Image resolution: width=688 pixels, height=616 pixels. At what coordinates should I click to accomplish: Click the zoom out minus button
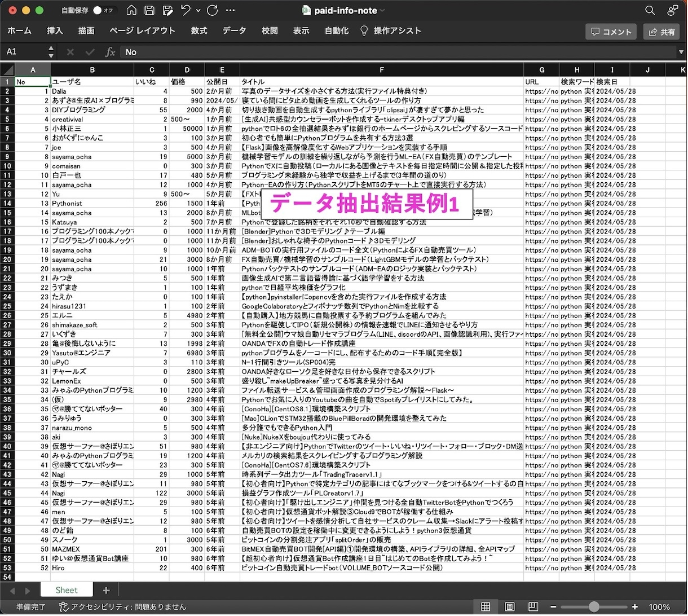[553, 607]
